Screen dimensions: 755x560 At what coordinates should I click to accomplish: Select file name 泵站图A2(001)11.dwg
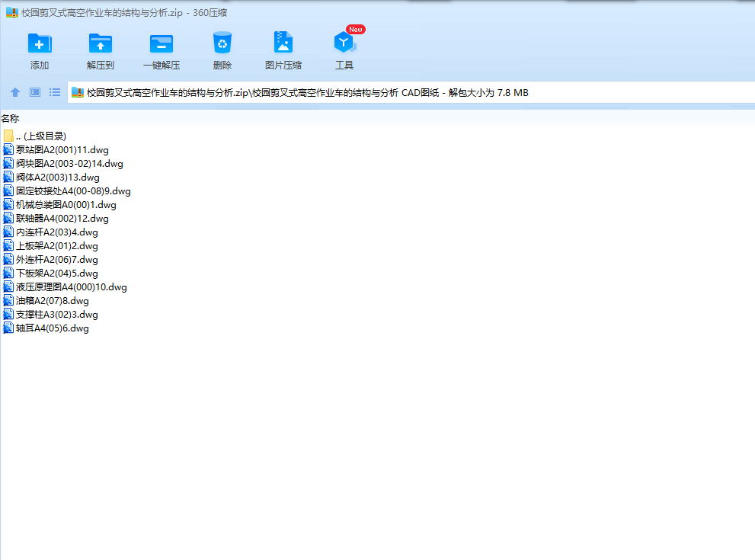62,150
